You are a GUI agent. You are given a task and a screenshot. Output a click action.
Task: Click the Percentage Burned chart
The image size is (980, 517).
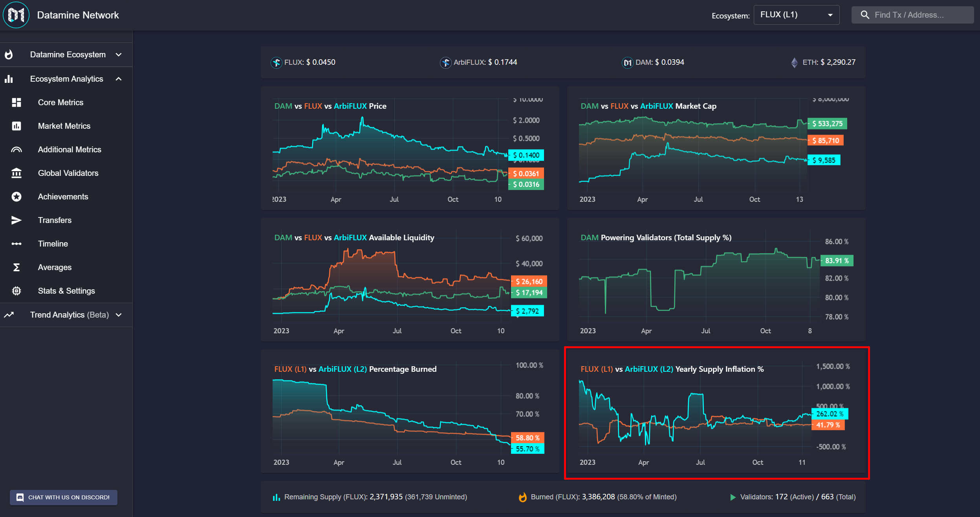[410, 411]
